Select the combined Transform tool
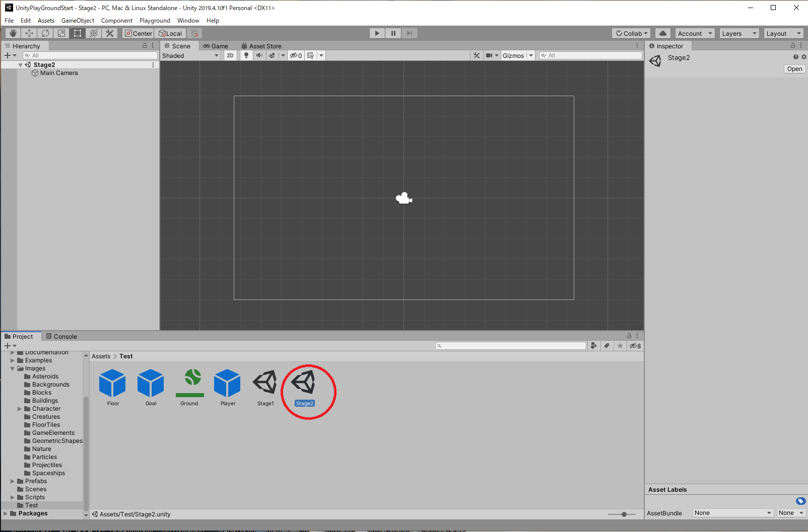808x532 pixels. 94,33
